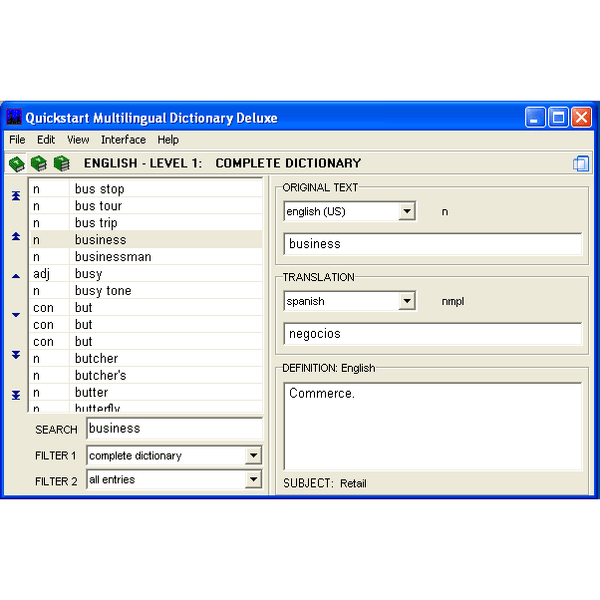Click the third green book stack icon
Image resolution: width=600 pixels, height=600 pixels.
point(62,164)
